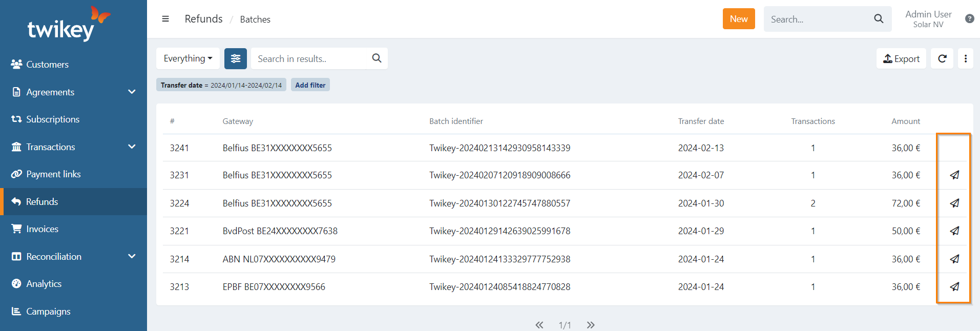Expand the Agreements sidebar menu
980x331 pixels.
point(132,92)
